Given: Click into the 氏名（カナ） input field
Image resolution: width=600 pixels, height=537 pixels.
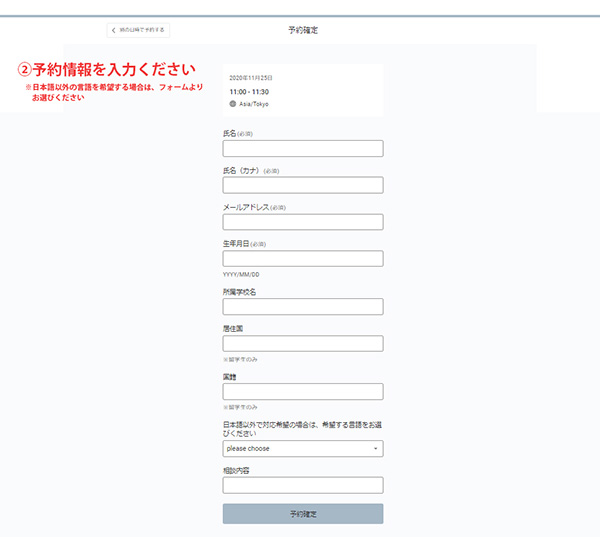Looking at the screenshot, I should [302, 185].
